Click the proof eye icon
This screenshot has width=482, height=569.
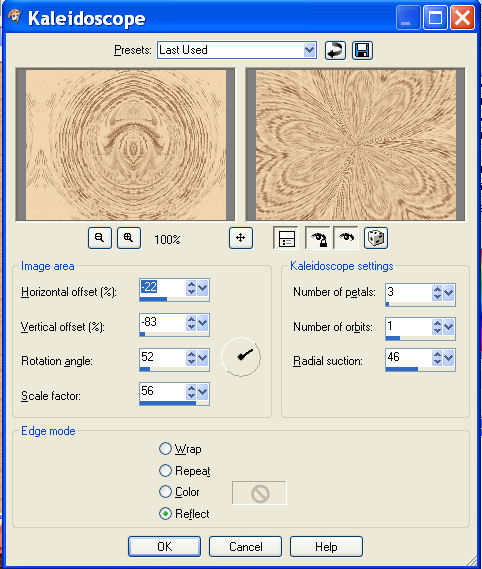(346, 238)
